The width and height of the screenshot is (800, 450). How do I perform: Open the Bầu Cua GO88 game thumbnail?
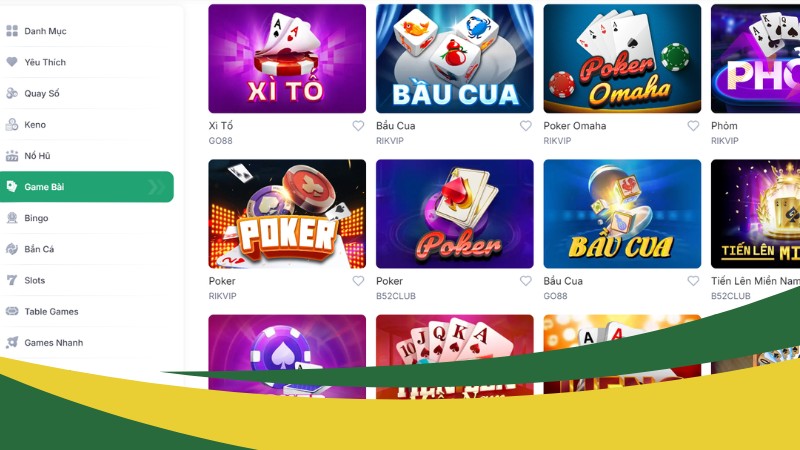[622, 214]
